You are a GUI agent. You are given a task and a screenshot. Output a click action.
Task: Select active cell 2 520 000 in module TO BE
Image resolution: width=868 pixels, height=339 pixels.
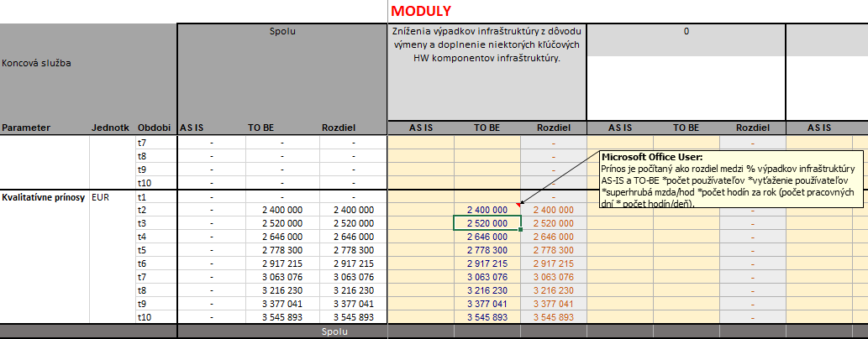[x=487, y=223]
